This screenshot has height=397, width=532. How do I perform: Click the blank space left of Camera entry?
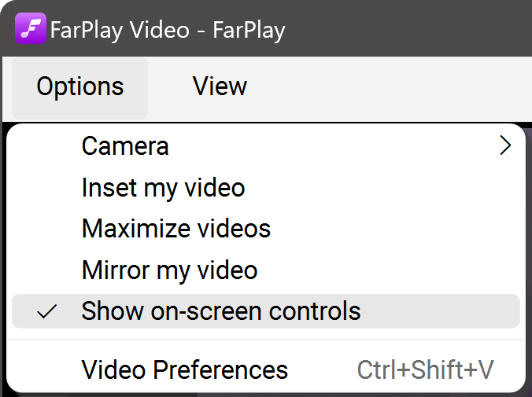pyautogui.click(x=47, y=146)
